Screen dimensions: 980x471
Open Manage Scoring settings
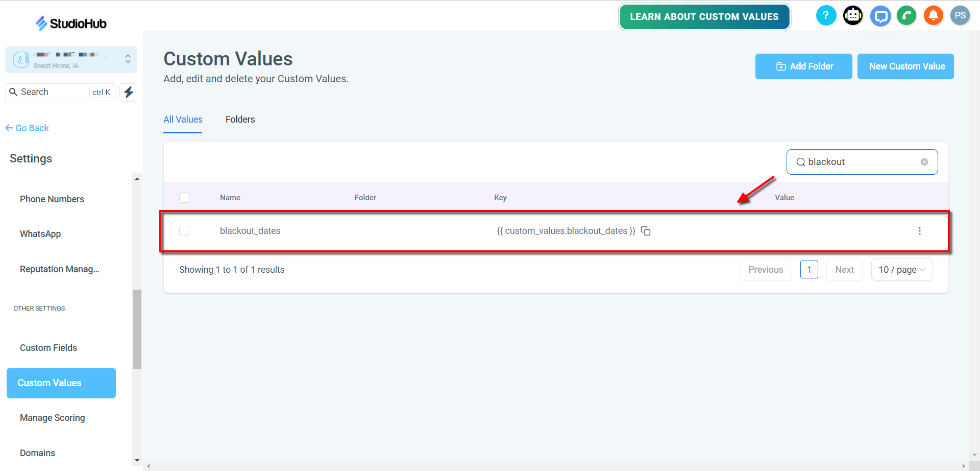click(x=53, y=418)
